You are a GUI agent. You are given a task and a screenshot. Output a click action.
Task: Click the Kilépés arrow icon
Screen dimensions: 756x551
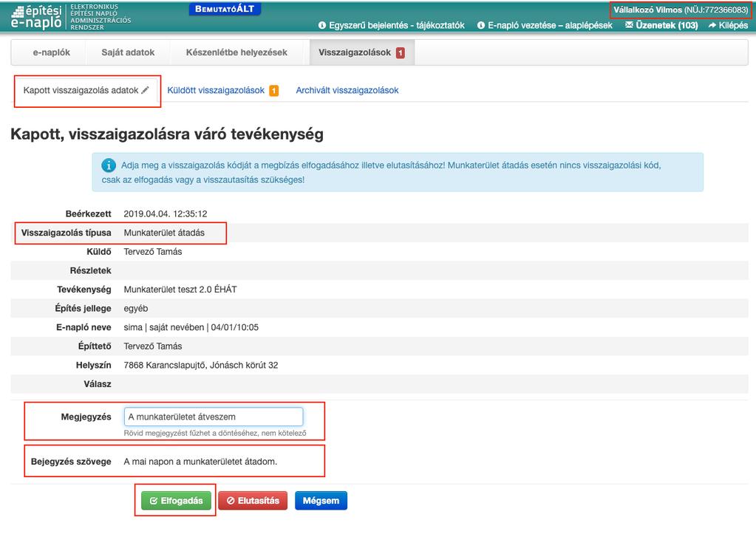(712, 25)
